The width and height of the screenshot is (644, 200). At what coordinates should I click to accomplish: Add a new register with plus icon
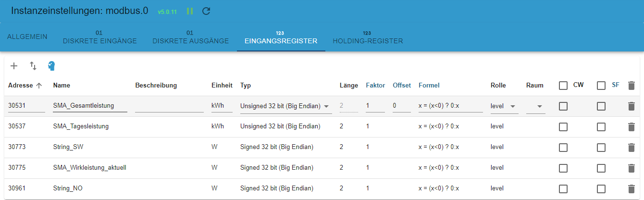click(14, 65)
